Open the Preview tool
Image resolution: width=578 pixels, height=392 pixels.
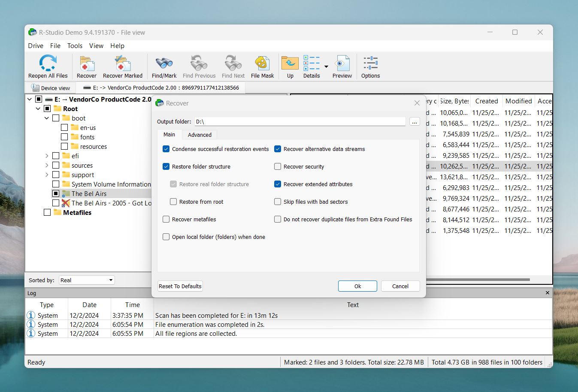pos(342,66)
